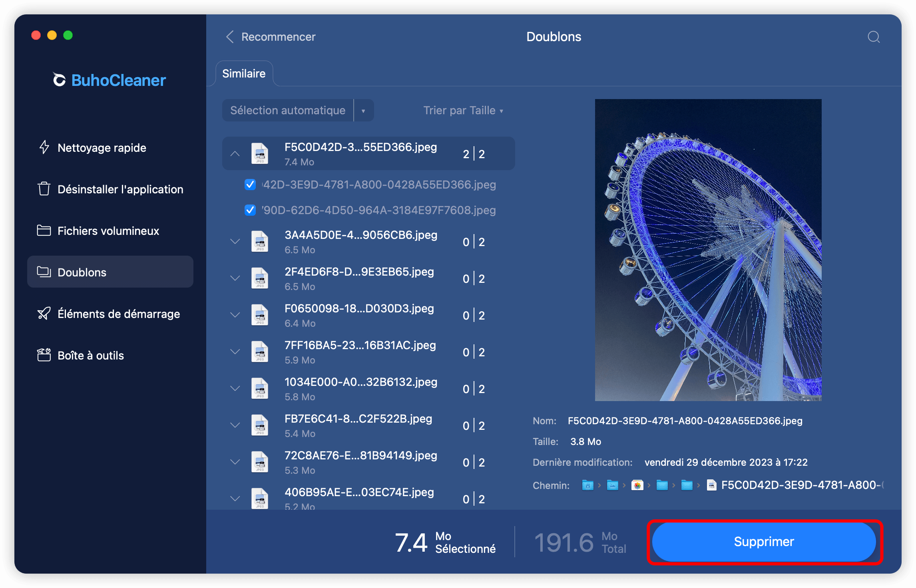This screenshot has width=916, height=588.
Task: Click JPEG file icon of 1034E000-A0...32B6132.jpeg
Action: pyautogui.click(x=260, y=389)
